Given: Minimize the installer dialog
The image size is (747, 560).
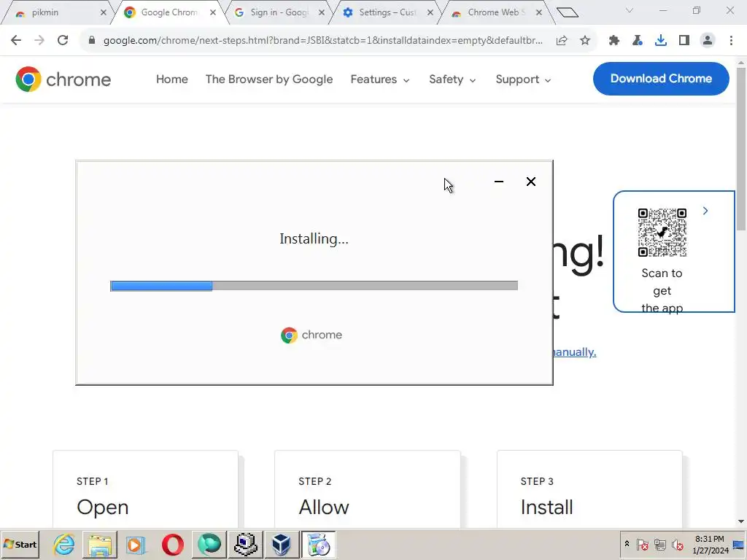Looking at the screenshot, I should point(499,182).
